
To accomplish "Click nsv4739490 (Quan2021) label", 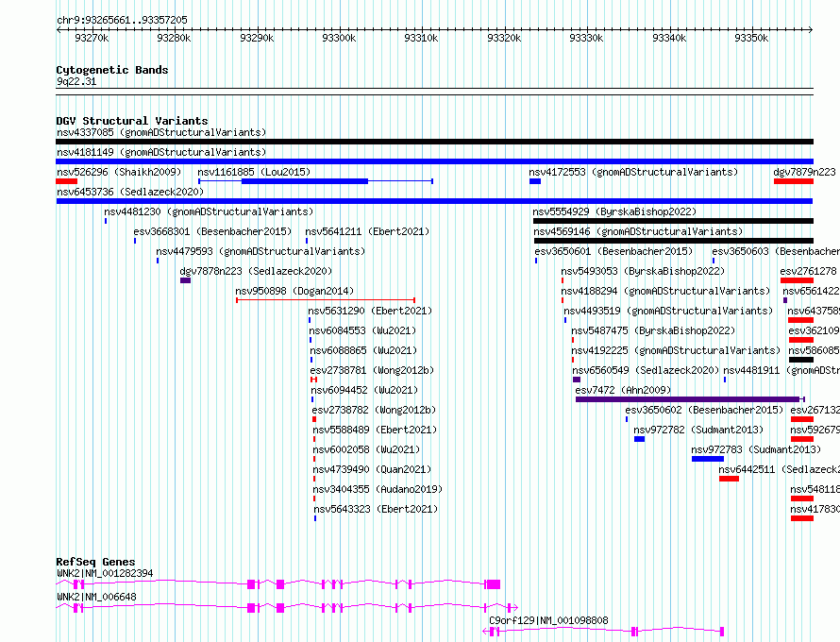I will click(372, 469).
